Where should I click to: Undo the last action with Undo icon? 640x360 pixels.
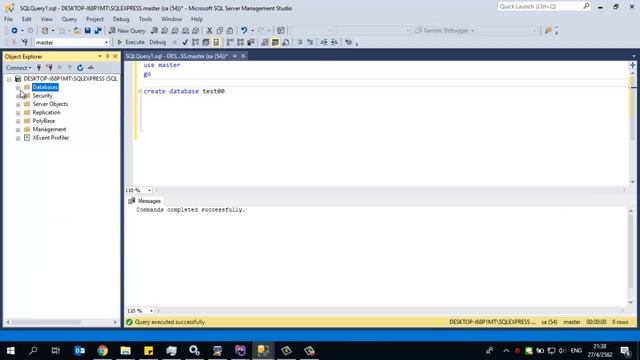(x=244, y=31)
